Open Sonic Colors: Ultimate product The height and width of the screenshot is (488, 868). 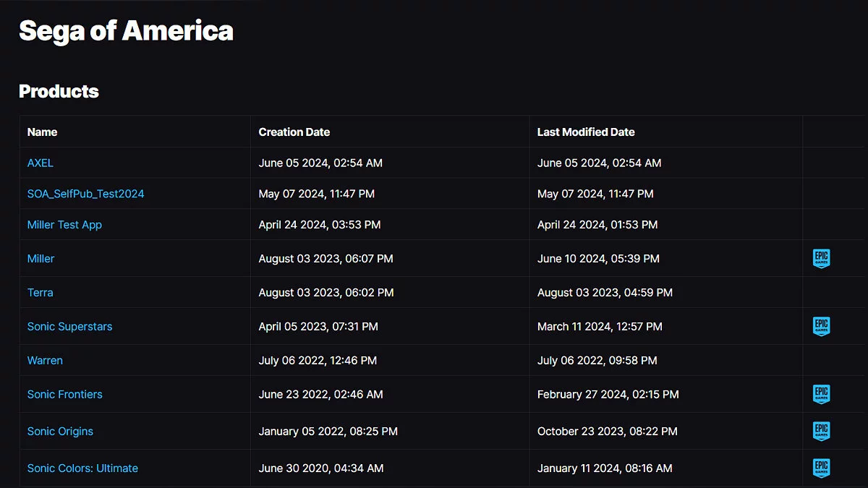click(82, 468)
